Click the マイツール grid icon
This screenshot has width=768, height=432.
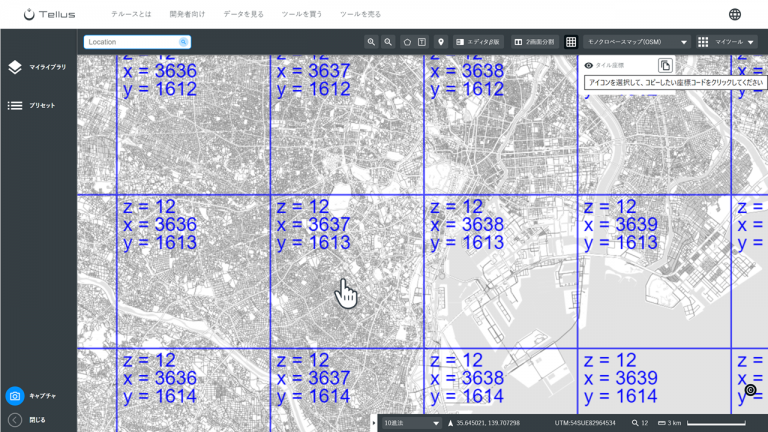(703, 42)
